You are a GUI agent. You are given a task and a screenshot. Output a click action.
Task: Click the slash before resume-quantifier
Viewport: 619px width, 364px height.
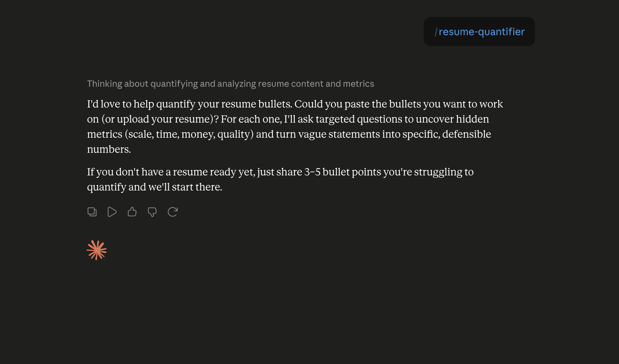click(x=436, y=32)
